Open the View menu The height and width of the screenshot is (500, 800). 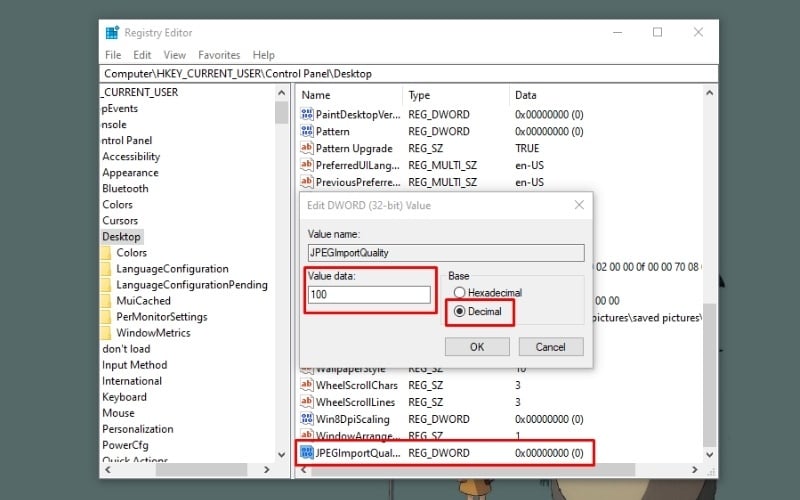pyautogui.click(x=174, y=55)
